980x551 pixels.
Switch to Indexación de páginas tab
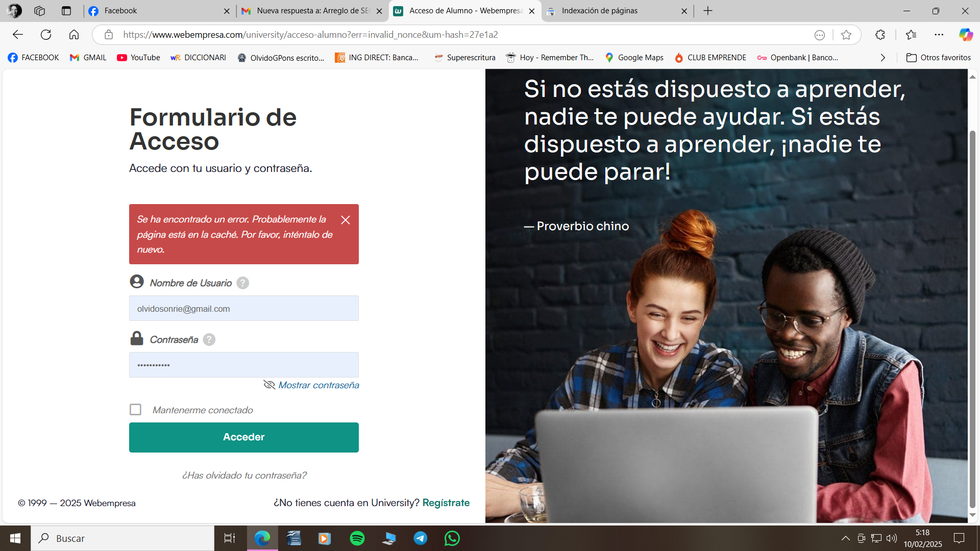617,11
